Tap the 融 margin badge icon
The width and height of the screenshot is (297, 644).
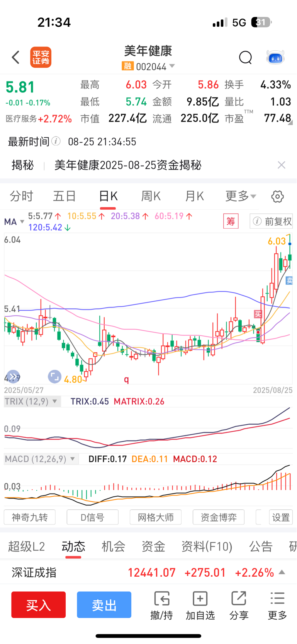pyautogui.click(x=127, y=66)
